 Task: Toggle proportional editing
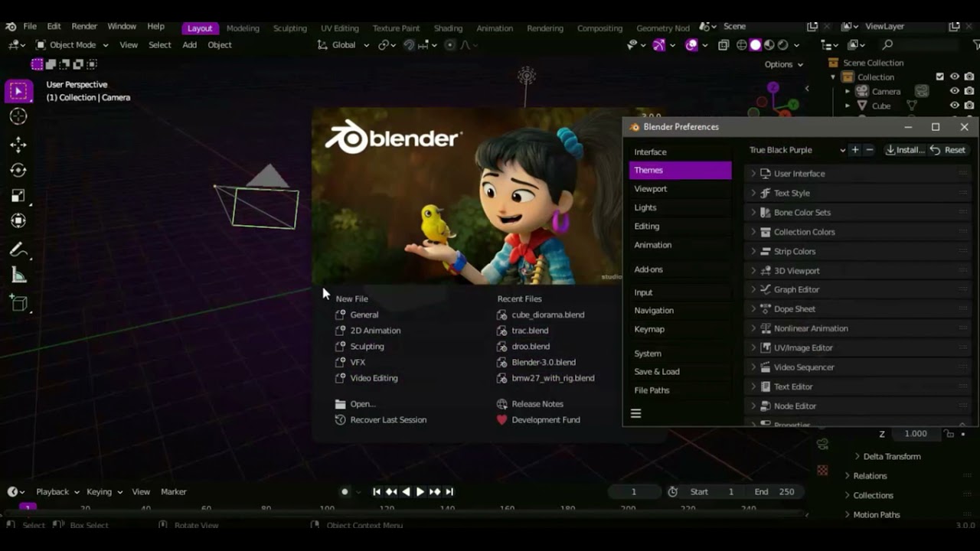(450, 45)
